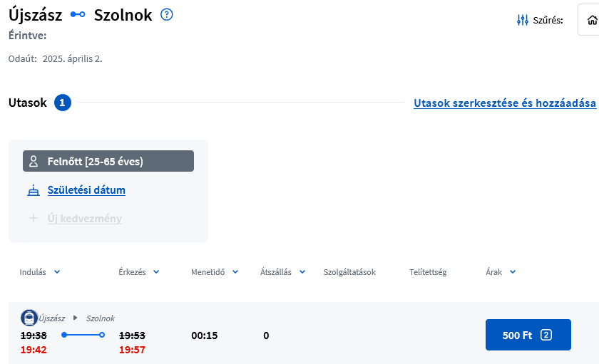Sort by Érkezés column chevron
This screenshot has height=364, width=599.
coord(156,271)
